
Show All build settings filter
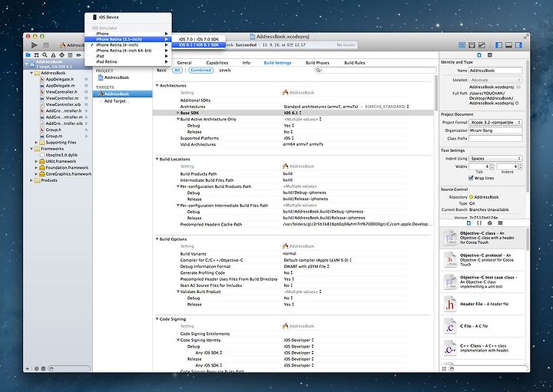177,71
